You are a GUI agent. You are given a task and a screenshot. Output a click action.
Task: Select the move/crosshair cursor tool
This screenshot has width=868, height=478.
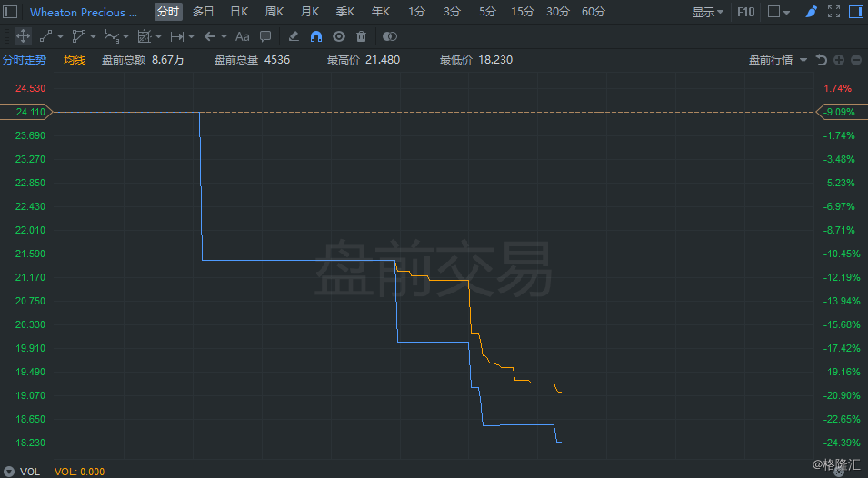pos(24,36)
